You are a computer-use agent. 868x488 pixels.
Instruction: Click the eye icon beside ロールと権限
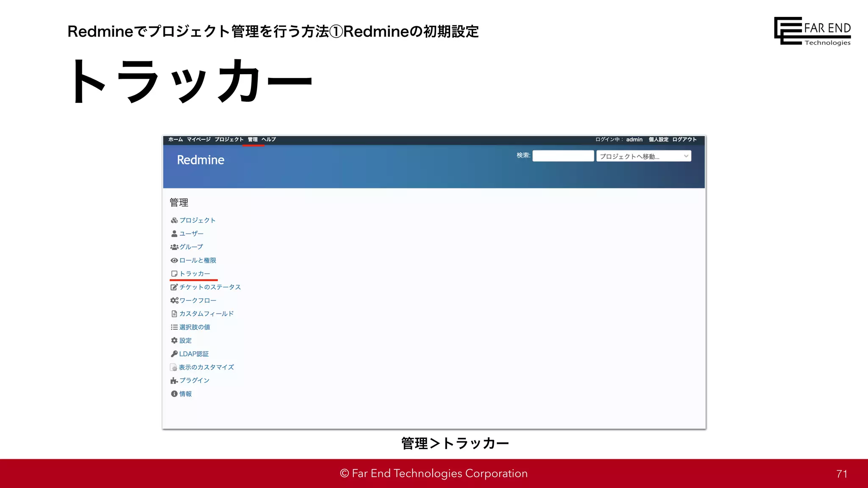(174, 261)
